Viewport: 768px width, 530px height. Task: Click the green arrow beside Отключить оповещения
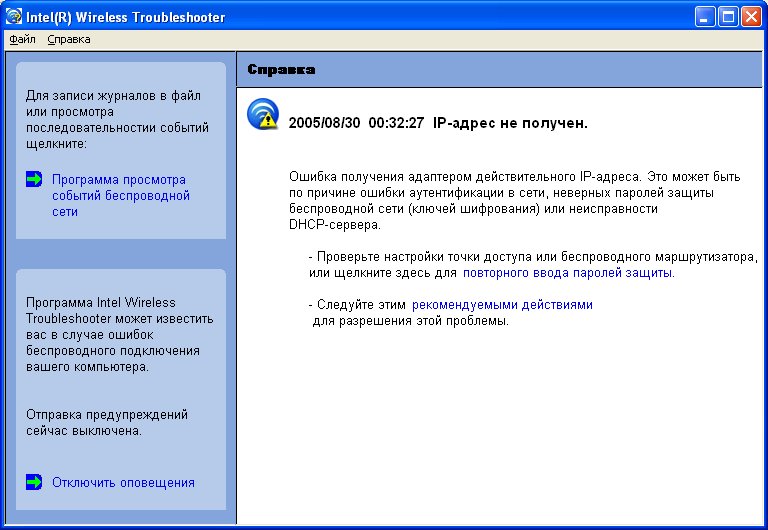34,482
